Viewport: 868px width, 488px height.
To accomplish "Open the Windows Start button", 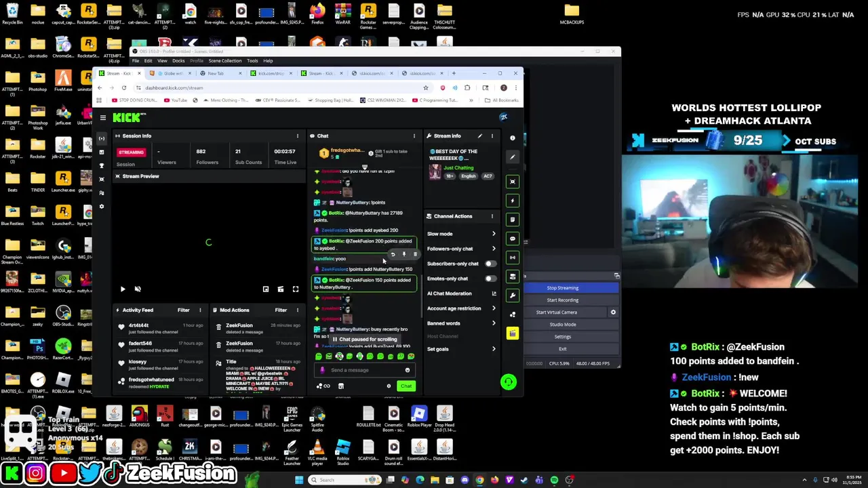I will pos(299,480).
